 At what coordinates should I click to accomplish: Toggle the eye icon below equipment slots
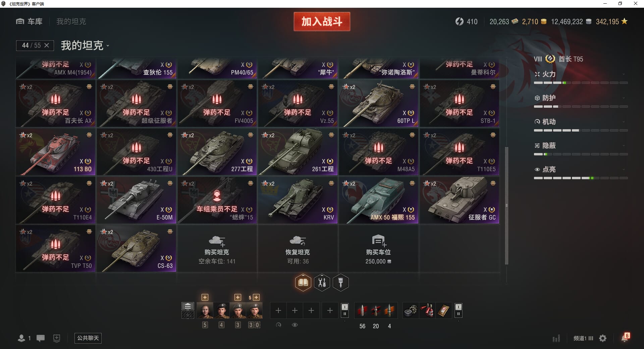click(x=295, y=325)
